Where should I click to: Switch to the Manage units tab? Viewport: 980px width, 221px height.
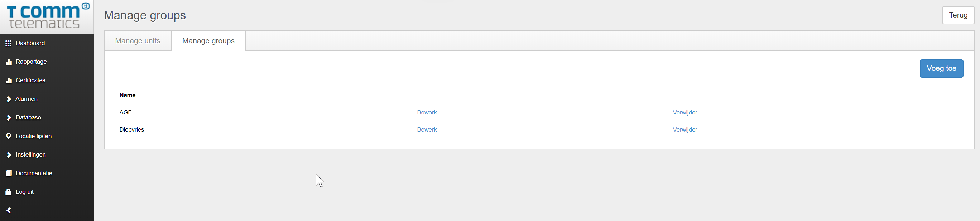(x=138, y=41)
